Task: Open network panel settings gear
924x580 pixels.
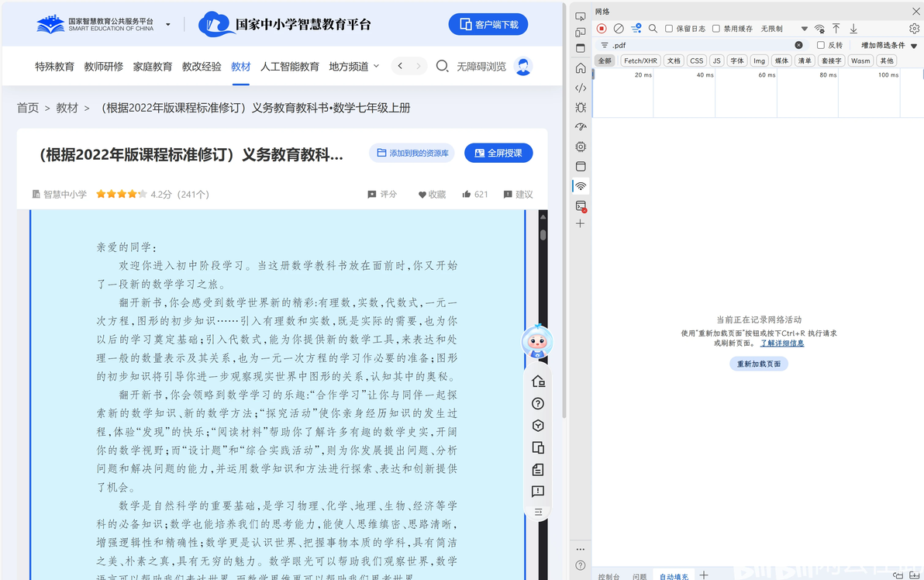Action: tap(914, 28)
